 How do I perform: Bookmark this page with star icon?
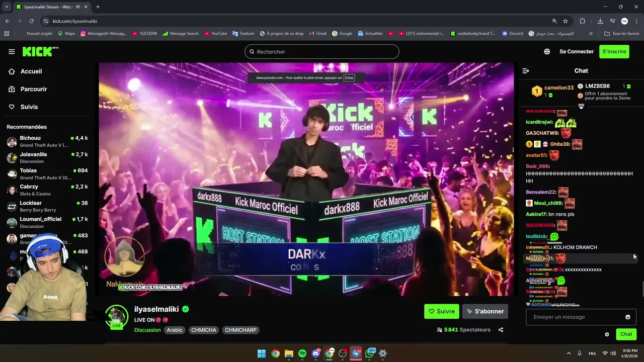(566, 21)
